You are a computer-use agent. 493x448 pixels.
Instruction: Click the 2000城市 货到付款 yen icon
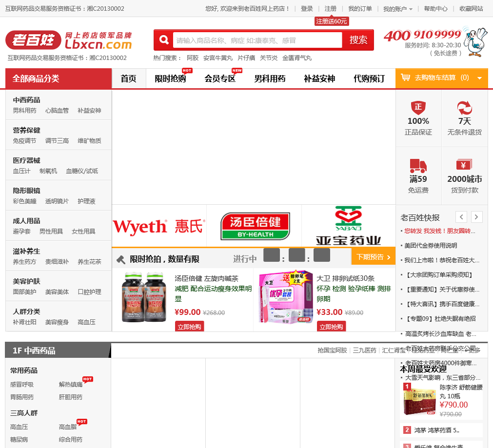(464, 164)
